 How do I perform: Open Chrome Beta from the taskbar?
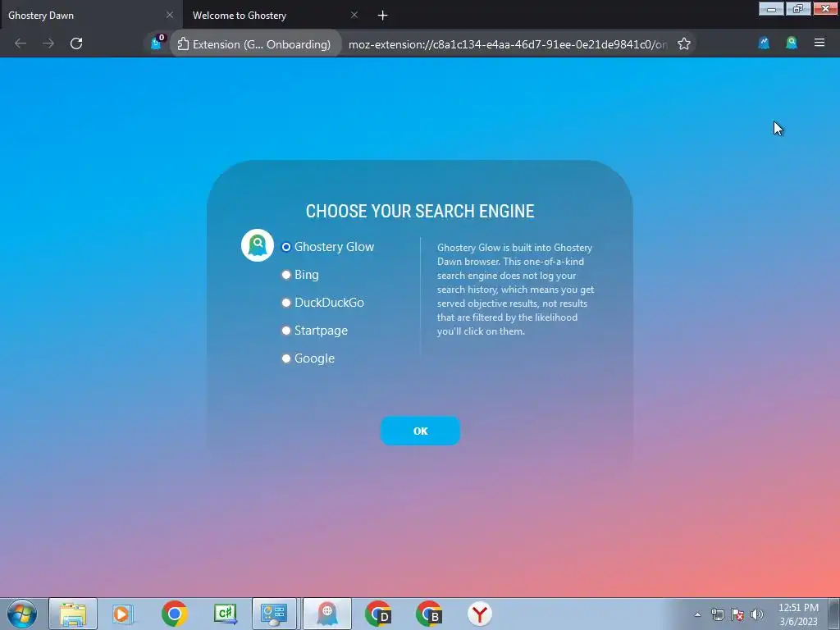429,614
